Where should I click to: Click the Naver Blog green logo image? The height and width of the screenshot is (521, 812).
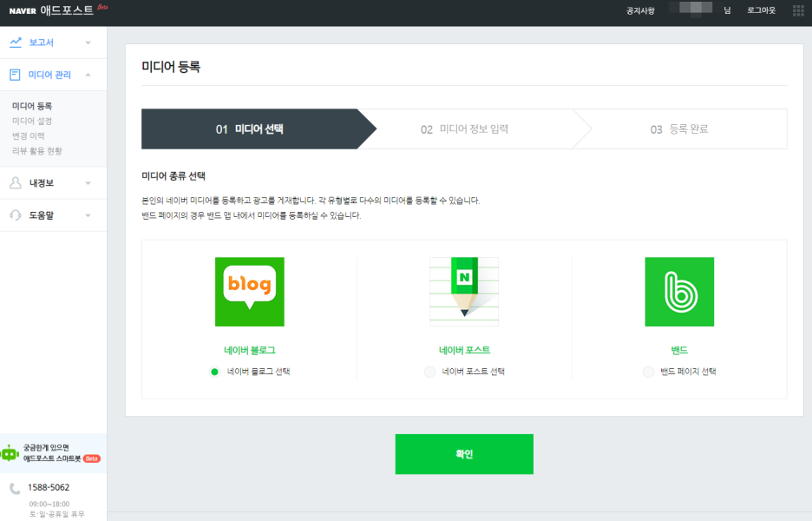point(250,292)
